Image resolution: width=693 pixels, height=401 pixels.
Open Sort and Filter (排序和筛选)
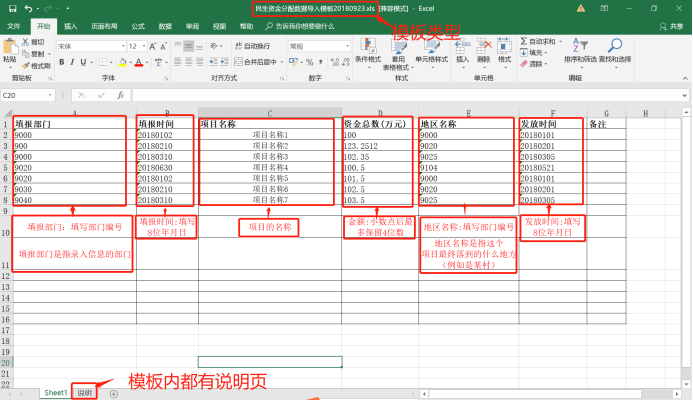[580, 53]
